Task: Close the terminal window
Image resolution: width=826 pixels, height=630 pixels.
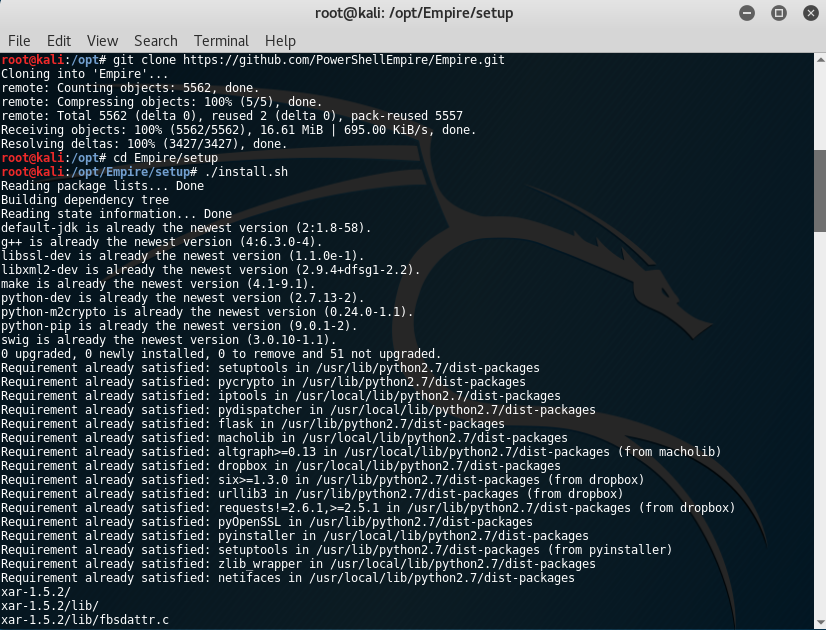Action: tap(811, 13)
